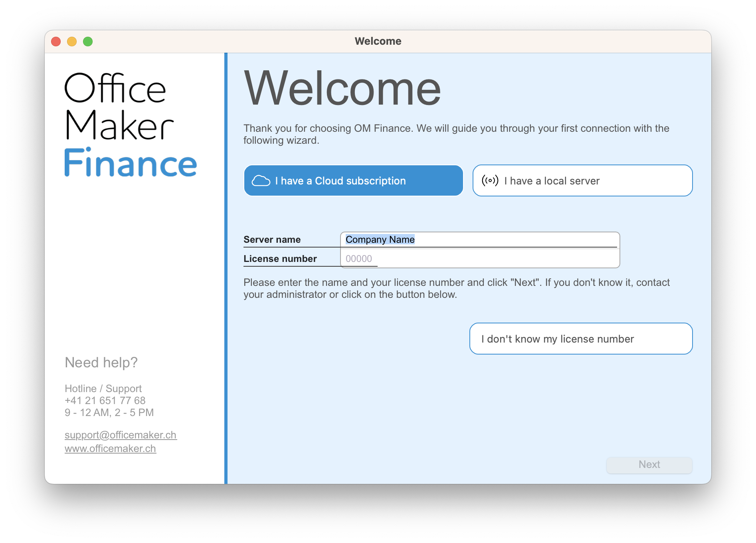Image resolution: width=756 pixels, height=543 pixels.
Task: Click the "License number" label
Action: click(280, 259)
